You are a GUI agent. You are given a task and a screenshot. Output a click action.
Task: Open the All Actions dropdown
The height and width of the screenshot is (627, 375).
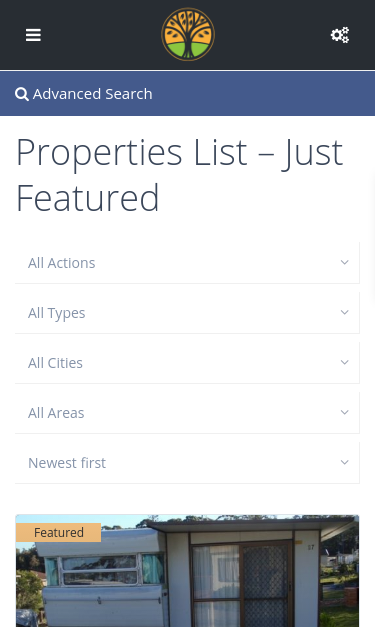click(x=188, y=263)
